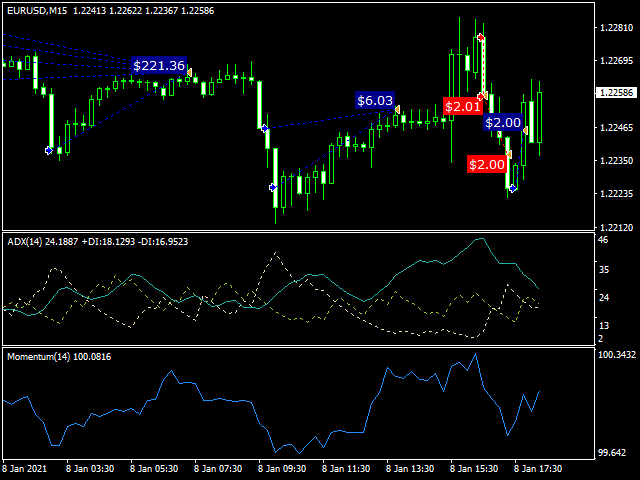Viewport: 640px width, 480px height.
Task: Select the close marker beside $6.03 label
Action: 397,109
